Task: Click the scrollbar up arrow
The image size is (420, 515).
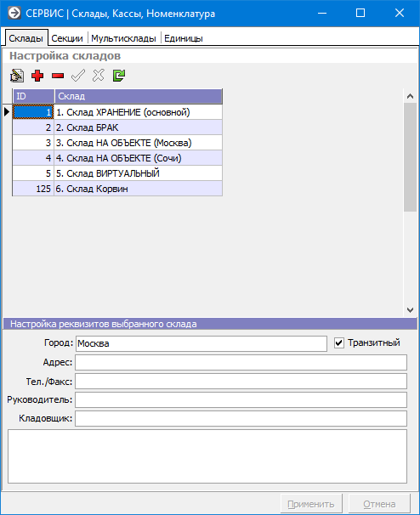Action: (410, 96)
